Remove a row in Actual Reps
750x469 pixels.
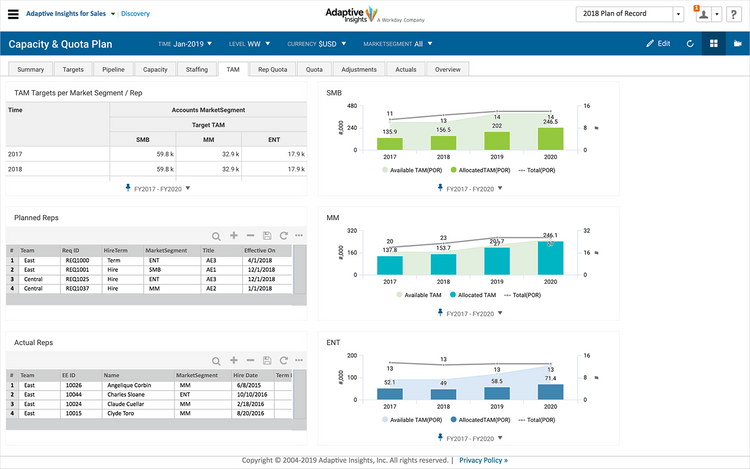(x=250, y=360)
